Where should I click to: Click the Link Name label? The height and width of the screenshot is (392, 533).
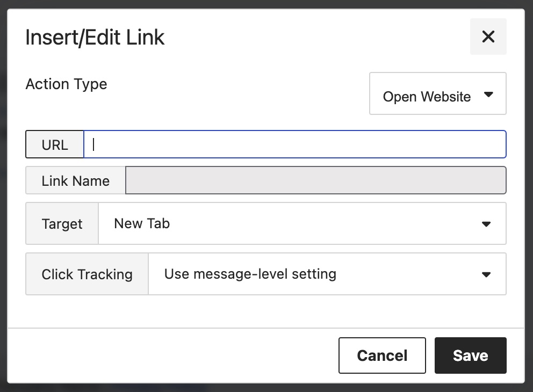pyautogui.click(x=76, y=180)
